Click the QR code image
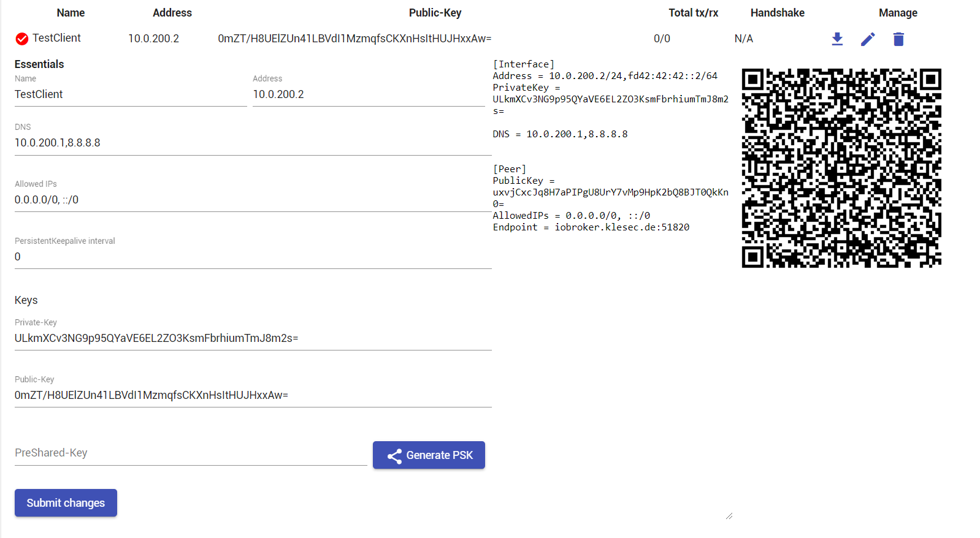Image resolution: width=980 pixels, height=538 pixels. click(841, 168)
